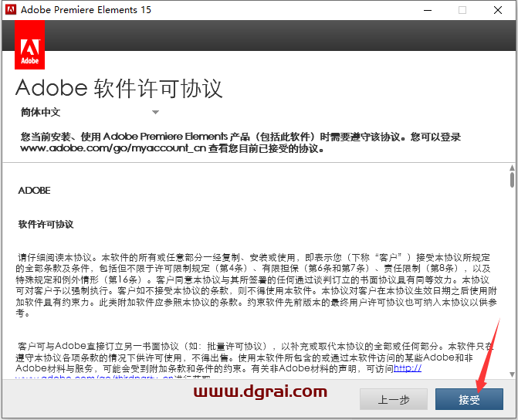Click the Adobe Premiere Elements 15 window title
Image resolution: width=518 pixels, height=420 pixels.
86,9
